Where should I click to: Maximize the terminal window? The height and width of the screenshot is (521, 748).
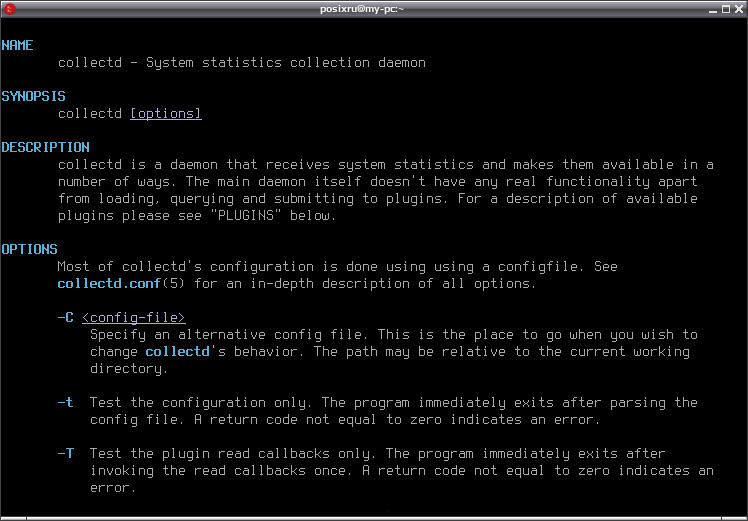pyautogui.click(x=726, y=9)
